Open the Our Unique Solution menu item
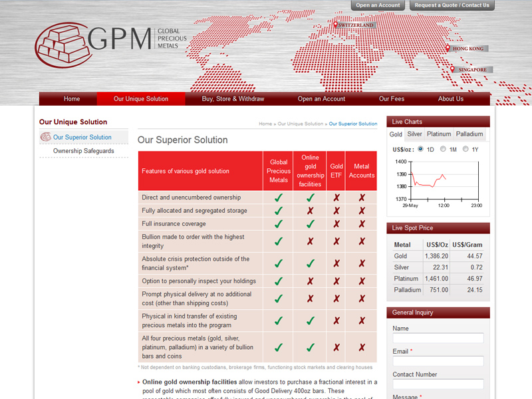The image size is (532, 399). 141,98
